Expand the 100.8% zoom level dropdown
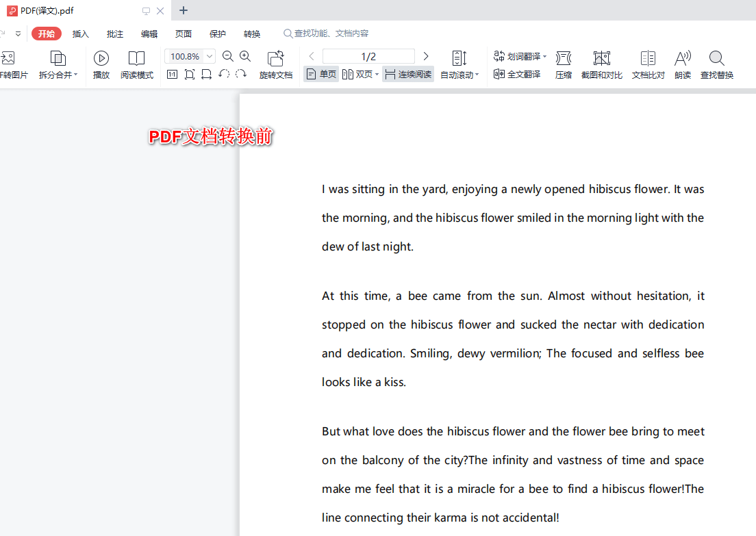 coord(210,57)
